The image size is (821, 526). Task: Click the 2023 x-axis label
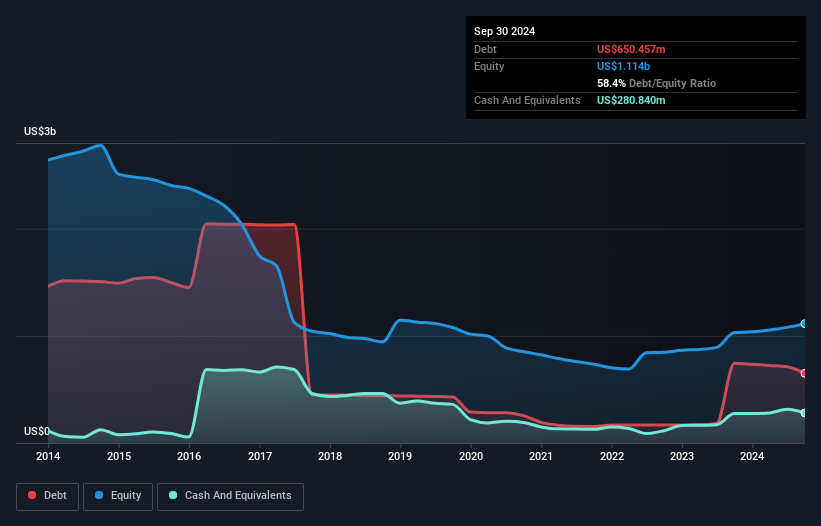(682, 456)
